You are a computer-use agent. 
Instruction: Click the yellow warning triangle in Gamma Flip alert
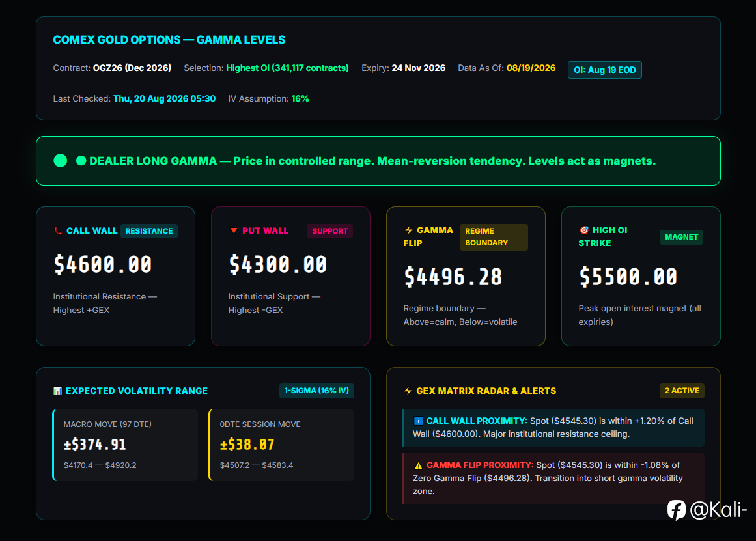[418, 465]
